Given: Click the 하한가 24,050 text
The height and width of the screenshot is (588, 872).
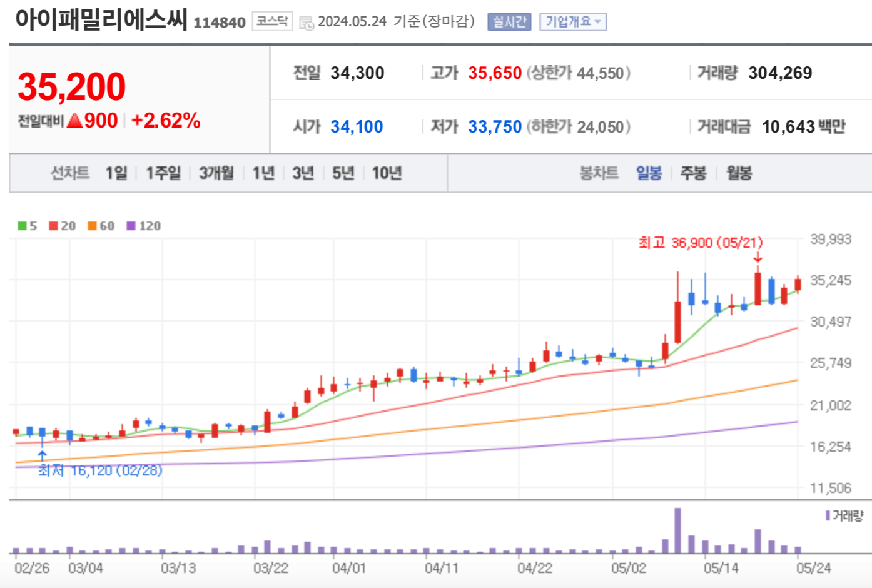Looking at the screenshot, I should pyautogui.click(x=579, y=127).
